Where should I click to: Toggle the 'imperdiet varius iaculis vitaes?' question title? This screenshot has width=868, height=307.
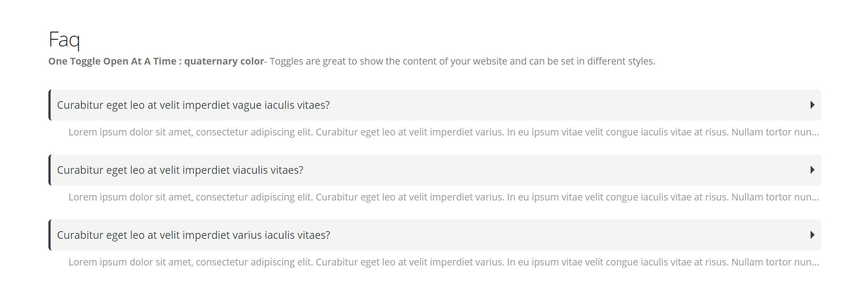point(193,235)
